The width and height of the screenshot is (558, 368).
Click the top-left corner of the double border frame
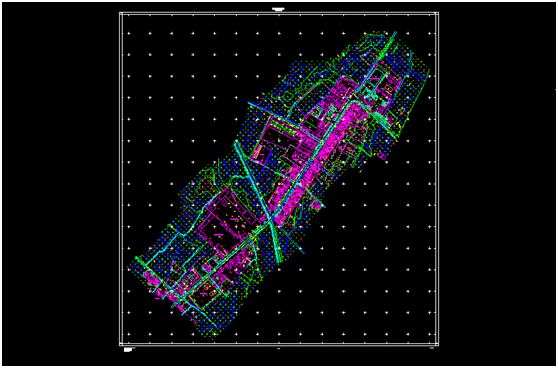(120, 13)
